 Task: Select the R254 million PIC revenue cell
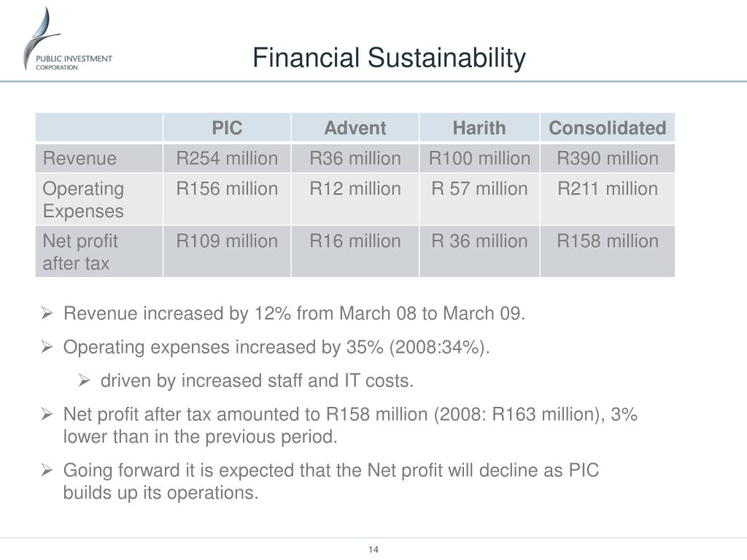[227, 158]
